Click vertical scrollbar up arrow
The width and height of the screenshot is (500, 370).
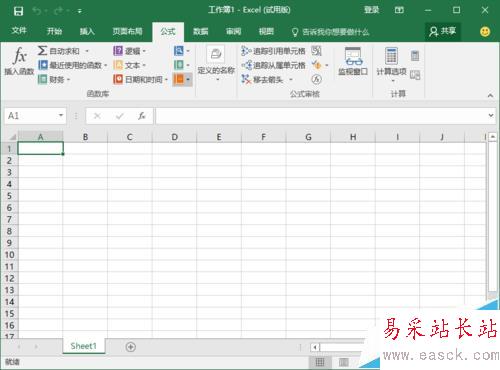click(x=493, y=136)
